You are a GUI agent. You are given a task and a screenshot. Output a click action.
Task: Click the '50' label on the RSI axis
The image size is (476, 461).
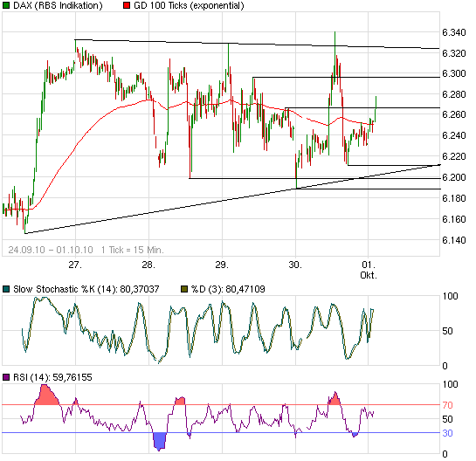[x=447, y=419]
